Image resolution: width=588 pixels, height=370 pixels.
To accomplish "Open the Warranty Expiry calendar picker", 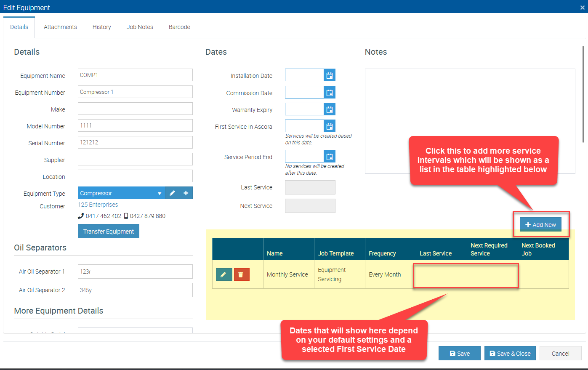I will [x=330, y=109].
